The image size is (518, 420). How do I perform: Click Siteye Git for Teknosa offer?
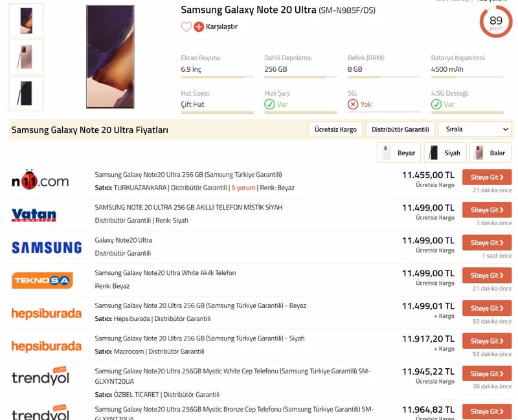pyautogui.click(x=487, y=276)
